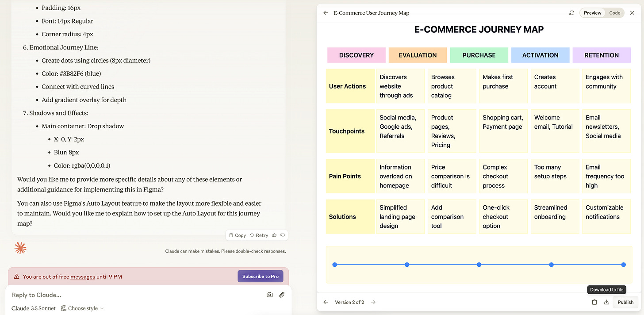The height and width of the screenshot is (315, 644).
Task: Click the back arrow beside E-Commerce User Journey Map
Action: 326,13
